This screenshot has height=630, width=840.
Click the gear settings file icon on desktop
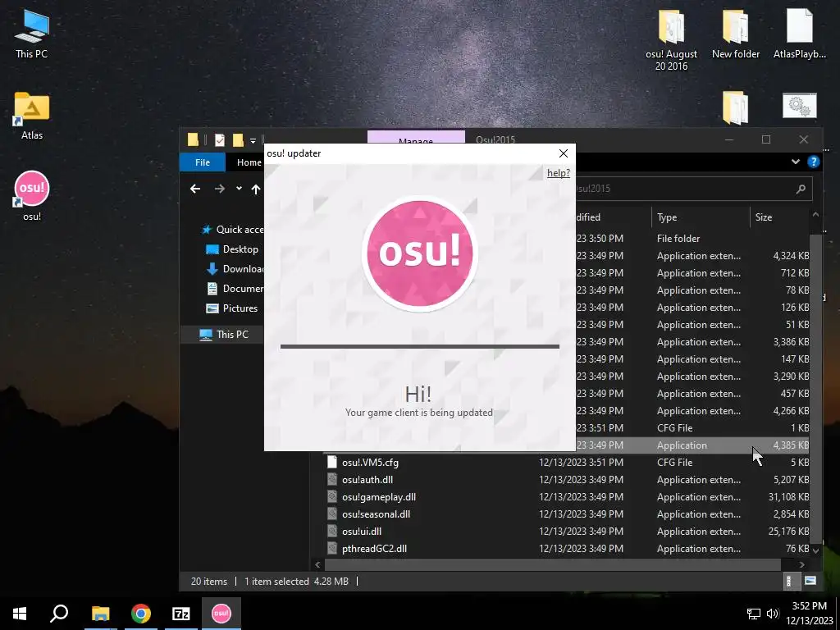click(799, 107)
